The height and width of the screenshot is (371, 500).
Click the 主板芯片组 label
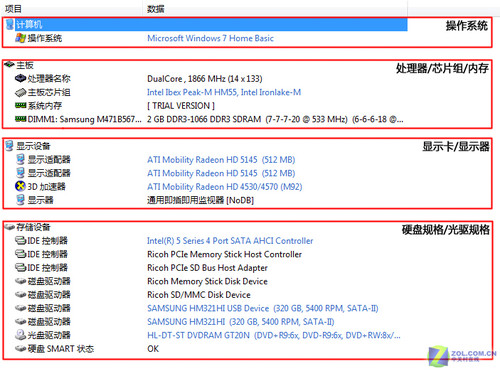[49, 92]
